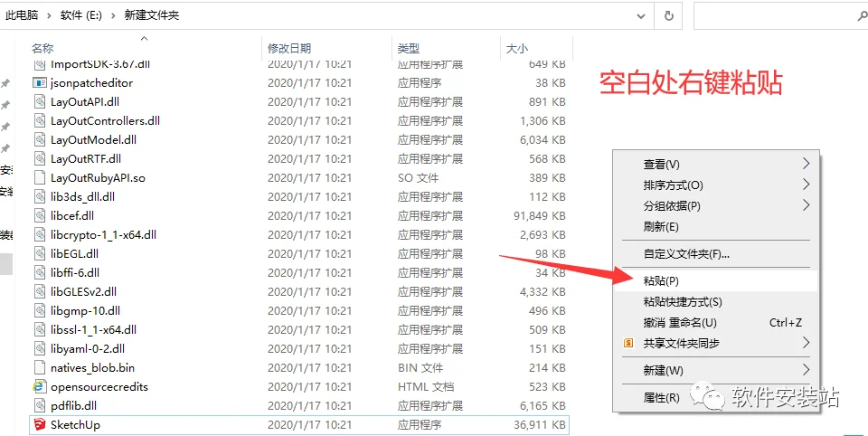Expand the address bar history dropdown
Image resolution: width=868 pixels, height=436 pixels.
(x=641, y=16)
